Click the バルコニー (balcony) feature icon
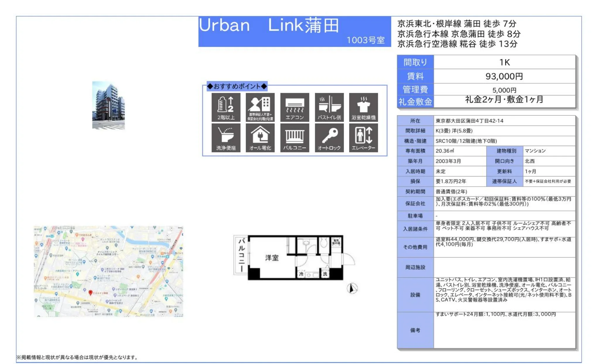This screenshot has height=364, width=602. [295, 138]
